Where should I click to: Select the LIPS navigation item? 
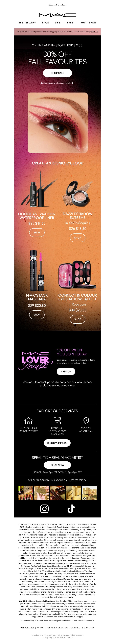(58, 22)
